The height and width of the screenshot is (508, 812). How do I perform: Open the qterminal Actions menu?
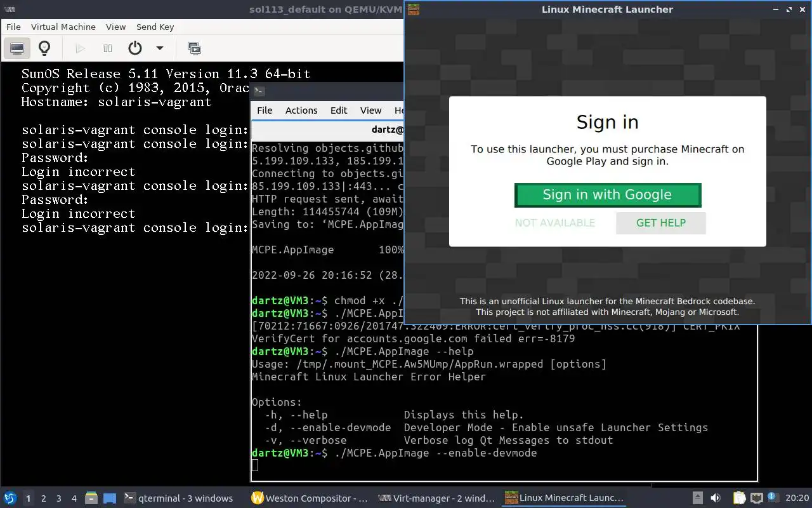[301, 110]
